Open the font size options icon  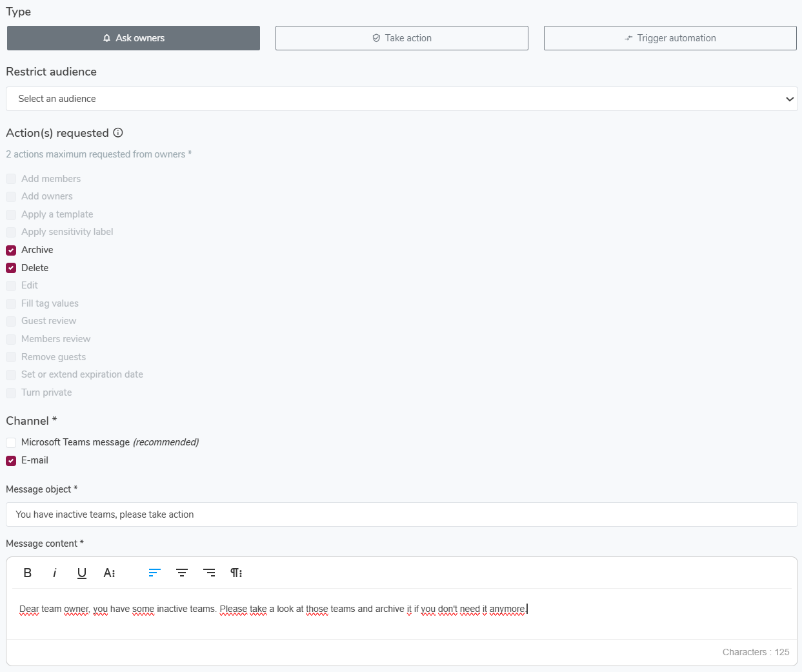click(110, 573)
